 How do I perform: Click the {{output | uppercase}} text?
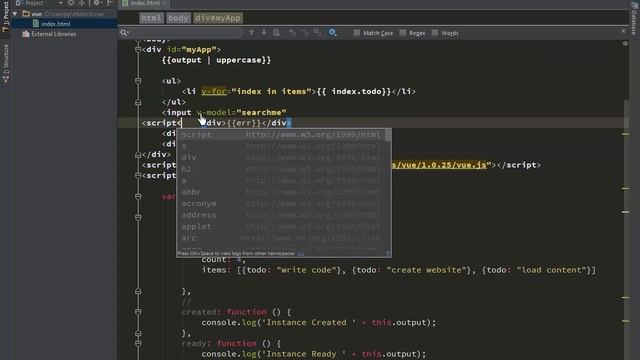click(216, 60)
